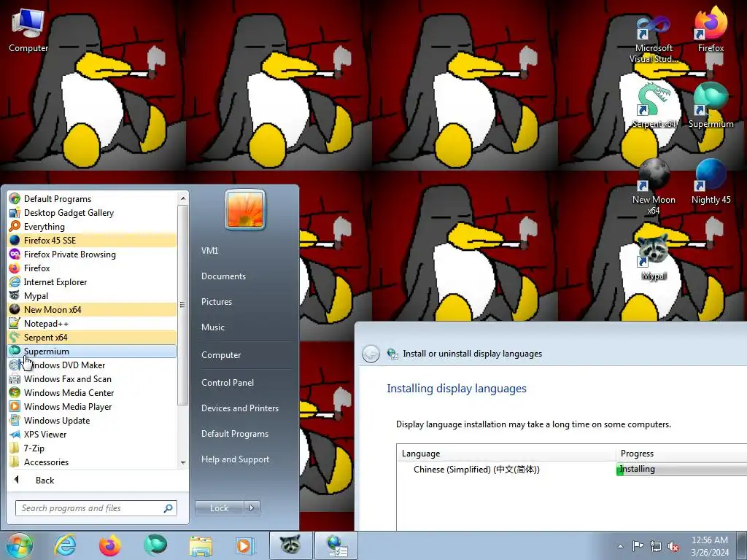Open Windows Media Player on taskbar

[x=245, y=545]
